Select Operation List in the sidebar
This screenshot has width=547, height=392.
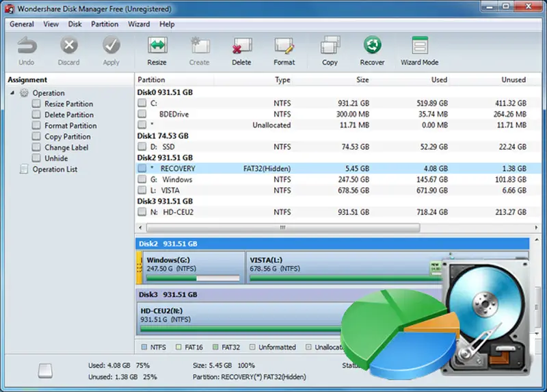coord(55,170)
